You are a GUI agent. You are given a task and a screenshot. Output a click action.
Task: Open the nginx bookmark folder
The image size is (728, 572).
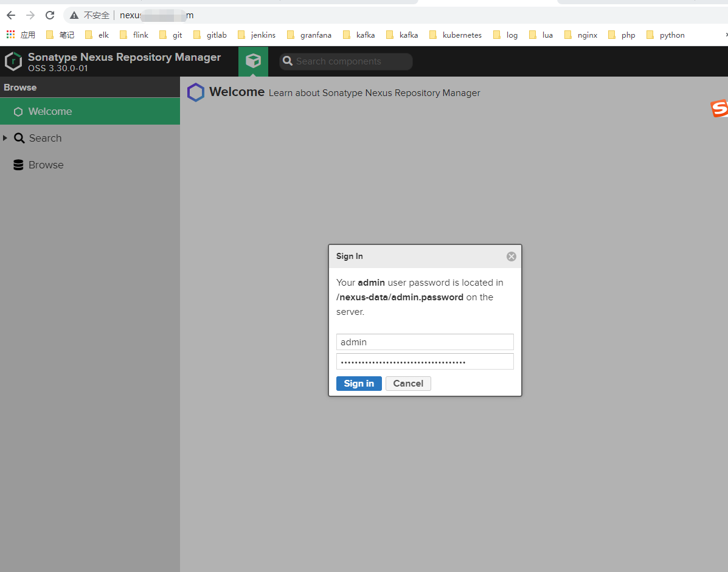(580, 35)
